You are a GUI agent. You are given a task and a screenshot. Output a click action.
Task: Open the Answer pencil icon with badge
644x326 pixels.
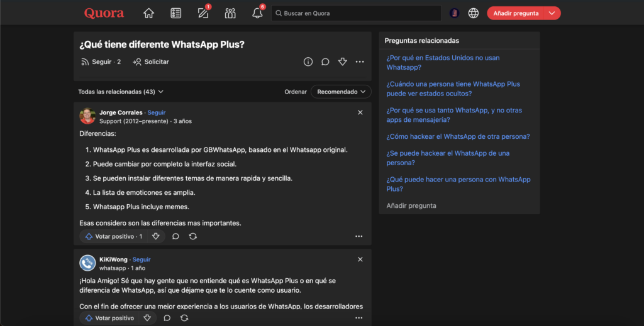(x=203, y=13)
